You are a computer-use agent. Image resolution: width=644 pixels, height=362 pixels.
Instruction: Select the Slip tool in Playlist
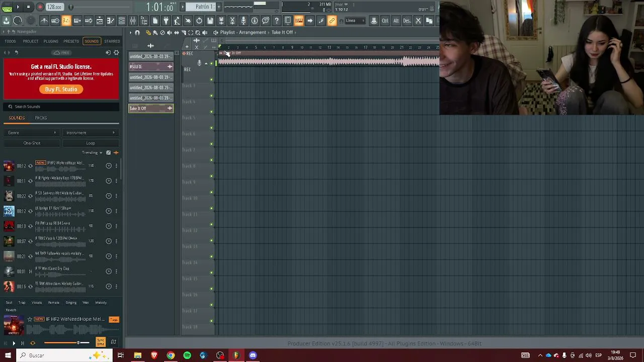pyautogui.click(x=176, y=33)
